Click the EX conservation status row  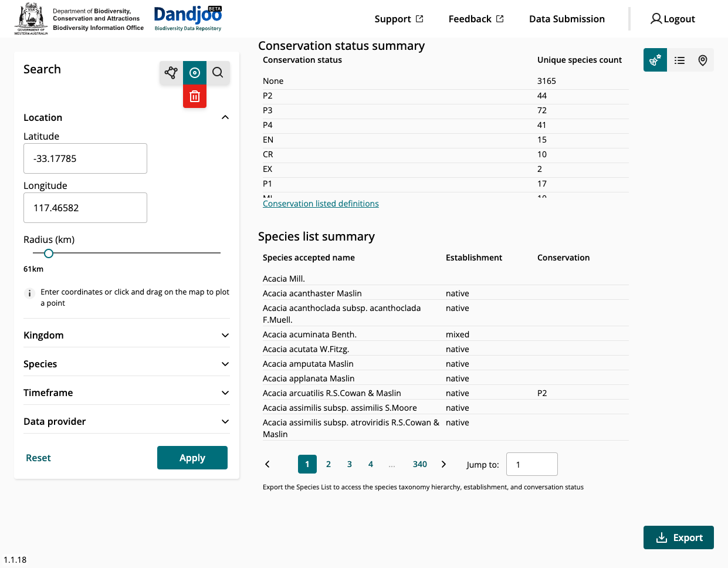click(x=446, y=169)
